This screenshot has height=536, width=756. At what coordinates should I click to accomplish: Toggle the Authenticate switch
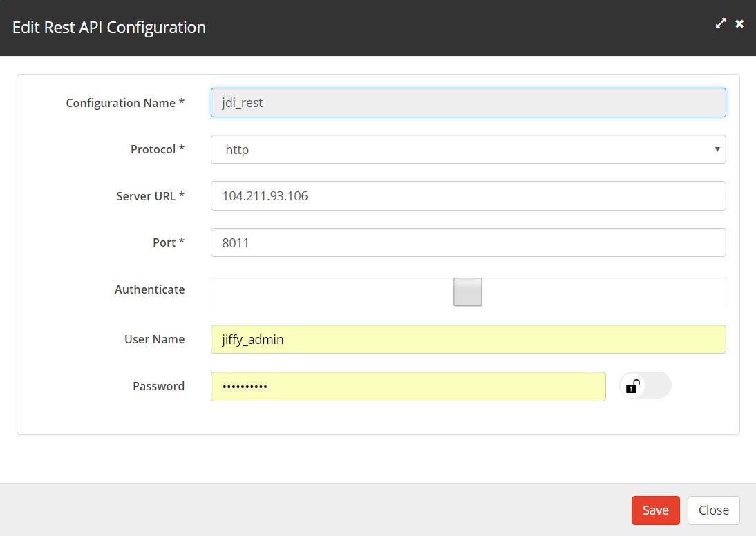(x=468, y=292)
